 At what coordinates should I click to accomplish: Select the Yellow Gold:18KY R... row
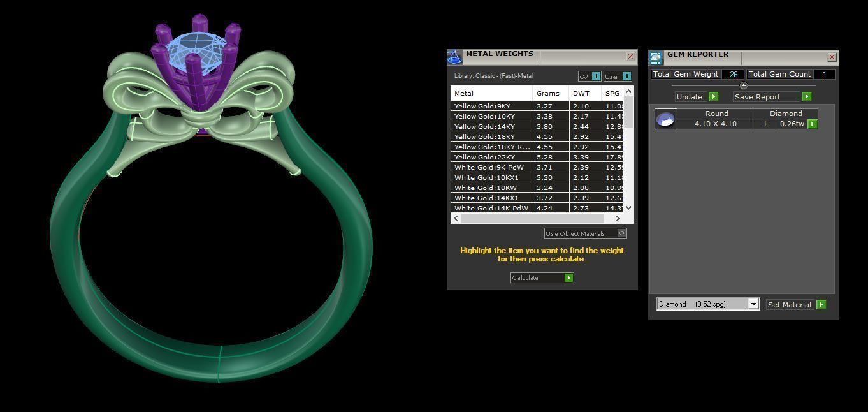(x=537, y=147)
